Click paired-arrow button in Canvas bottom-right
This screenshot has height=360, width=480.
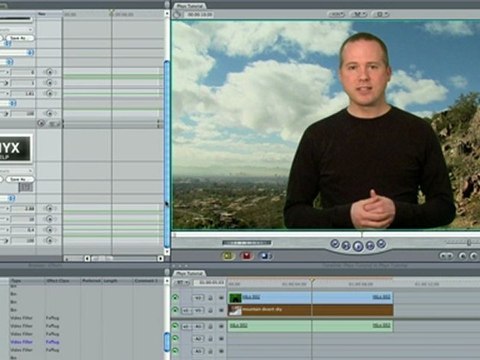[x=446, y=256]
